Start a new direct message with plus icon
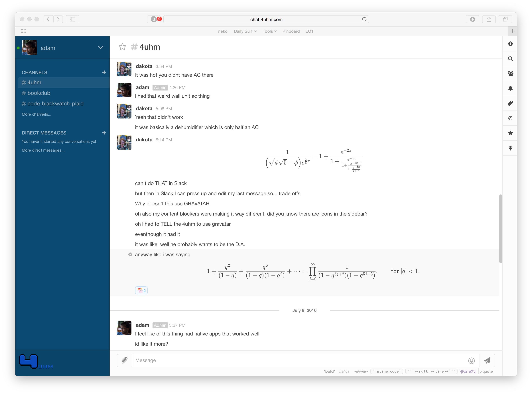Screen dimensions: 532x394 click(104, 133)
